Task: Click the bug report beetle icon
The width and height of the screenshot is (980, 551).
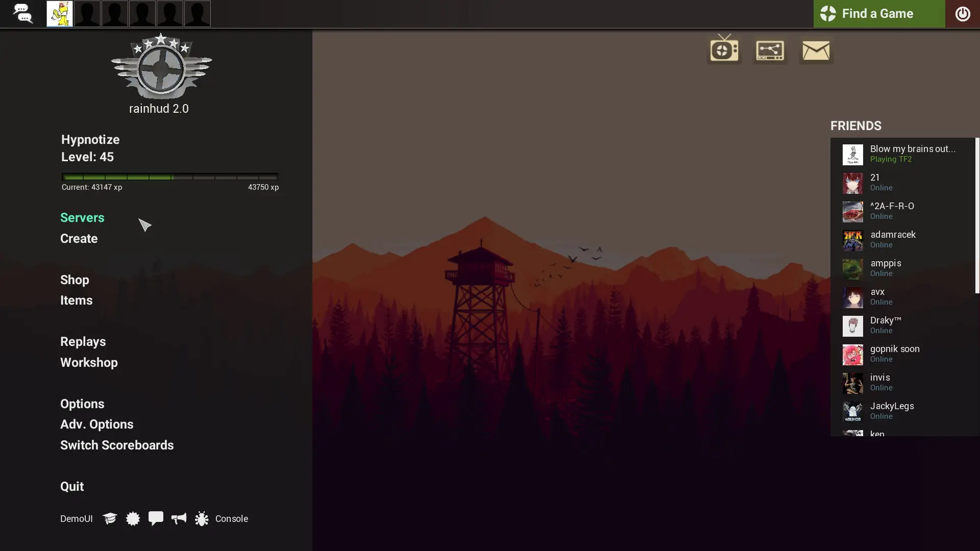Action: (202, 518)
